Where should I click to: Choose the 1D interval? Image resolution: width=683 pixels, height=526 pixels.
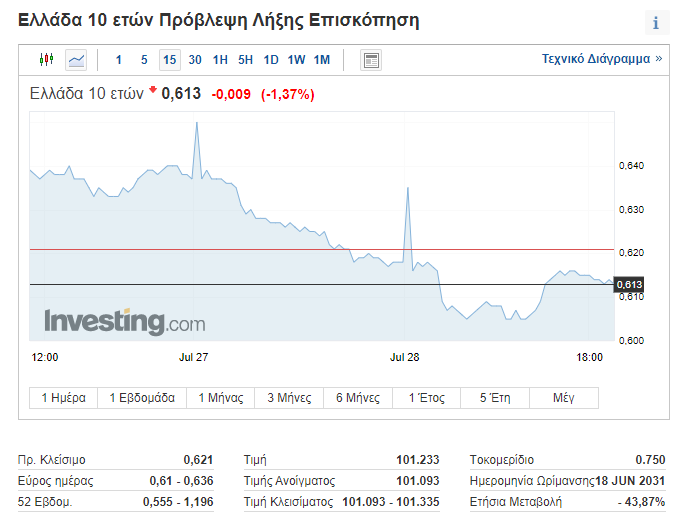[271, 60]
